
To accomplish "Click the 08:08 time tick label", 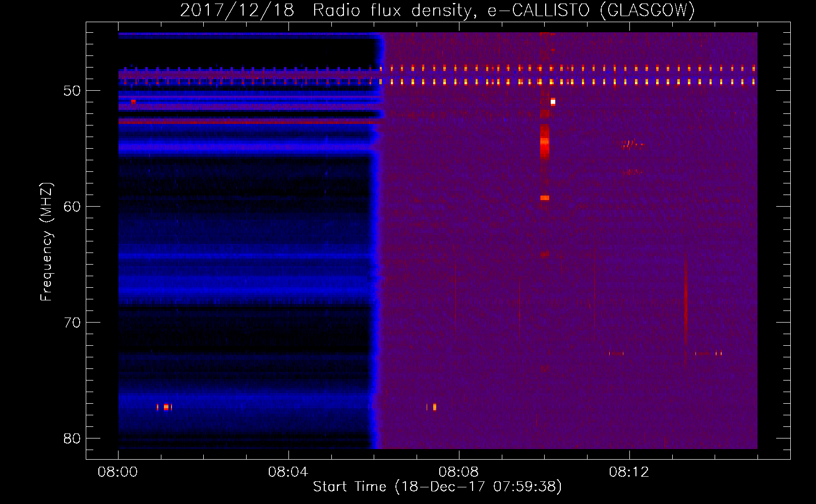I will point(458,472).
